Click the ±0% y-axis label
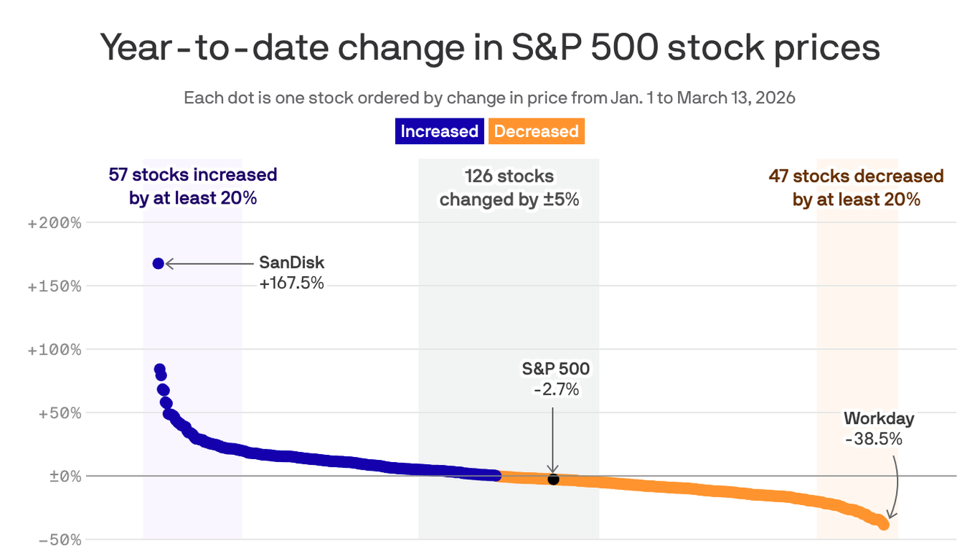980x551 pixels. coord(65,476)
